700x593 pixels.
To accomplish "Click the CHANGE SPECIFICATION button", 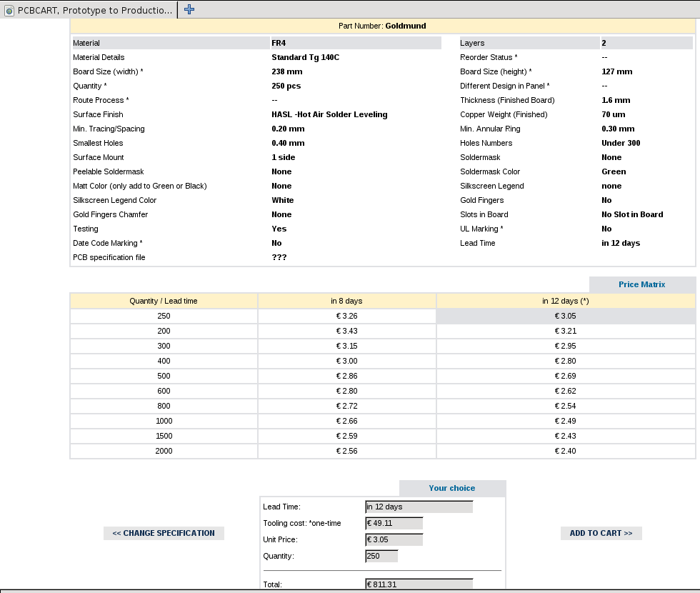I will tap(164, 533).
